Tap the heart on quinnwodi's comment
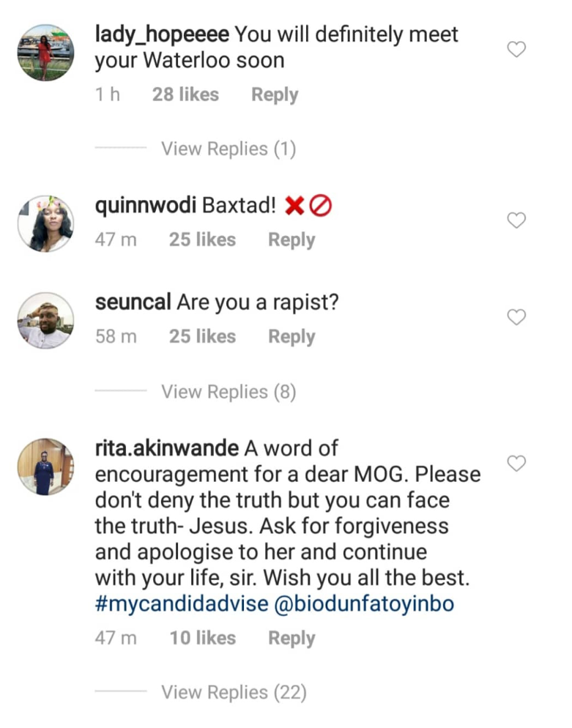Screen dimensions: 572x728 click(x=516, y=220)
